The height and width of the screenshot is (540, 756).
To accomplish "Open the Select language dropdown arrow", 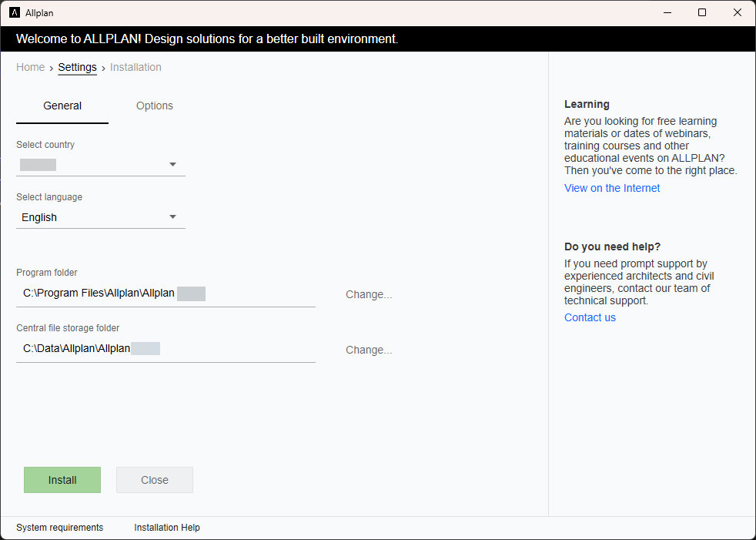I will point(172,217).
